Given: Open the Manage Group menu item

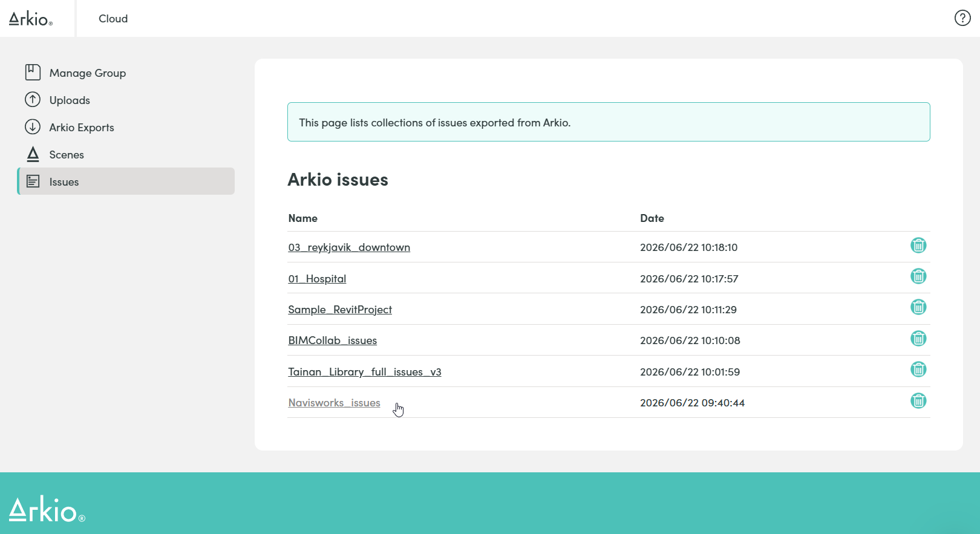Looking at the screenshot, I should pyautogui.click(x=126, y=73).
